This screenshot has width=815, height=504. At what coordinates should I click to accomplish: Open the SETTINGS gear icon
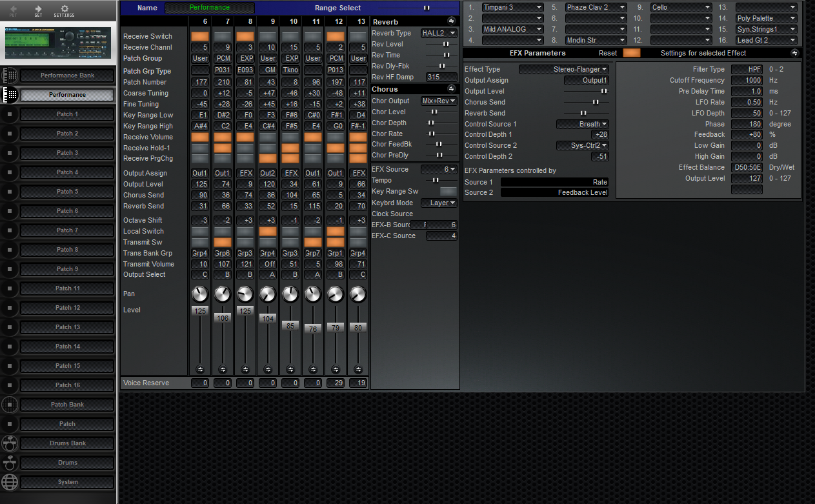[x=64, y=8]
